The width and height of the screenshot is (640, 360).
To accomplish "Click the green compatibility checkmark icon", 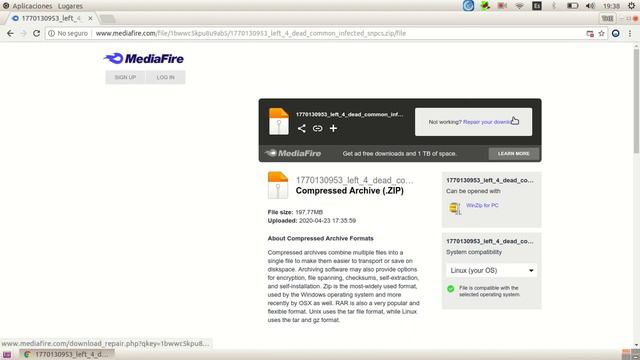I will click(x=451, y=289).
